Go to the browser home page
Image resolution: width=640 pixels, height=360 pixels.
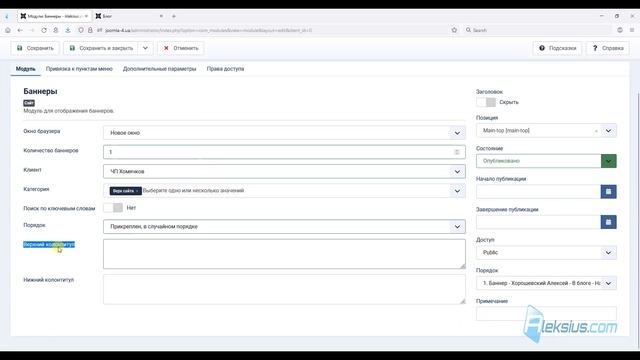tap(8, 30)
